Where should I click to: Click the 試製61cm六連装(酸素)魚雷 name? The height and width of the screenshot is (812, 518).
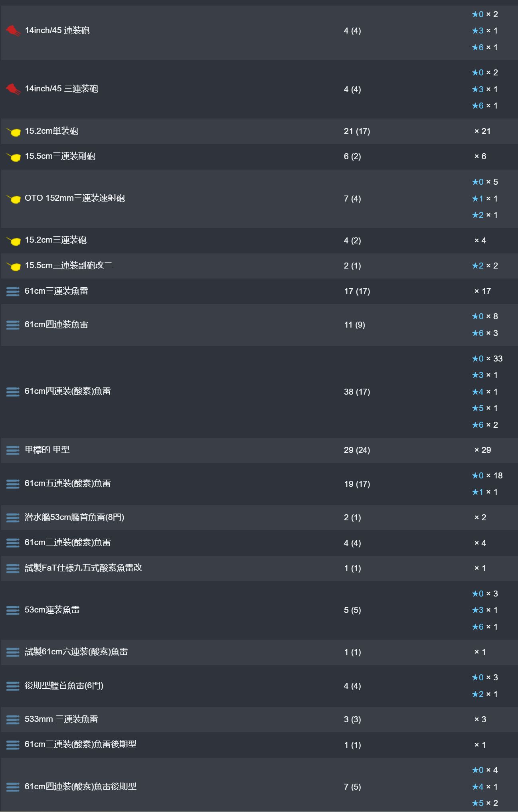(76, 652)
